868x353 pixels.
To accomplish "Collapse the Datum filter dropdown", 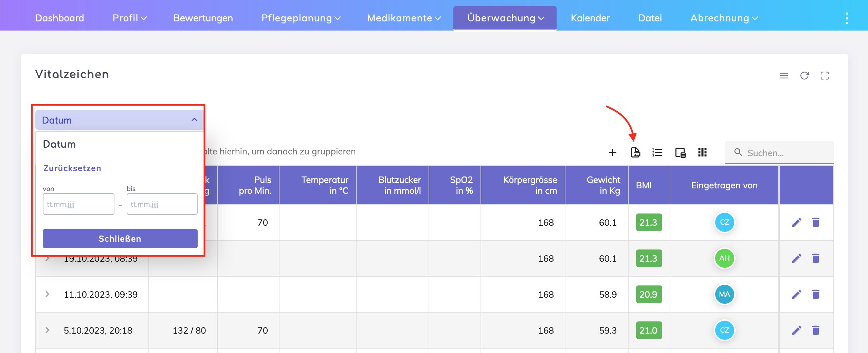I will click(194, 120).
